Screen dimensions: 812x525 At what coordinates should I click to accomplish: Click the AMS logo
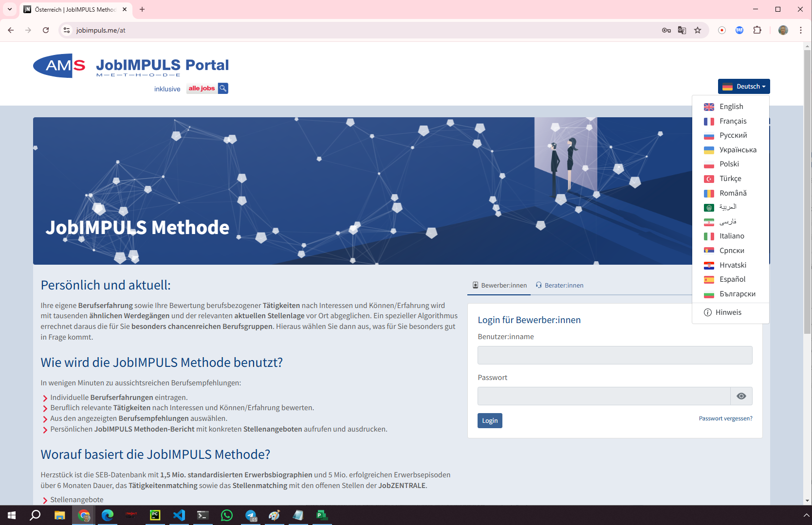[x=59, y=66]
